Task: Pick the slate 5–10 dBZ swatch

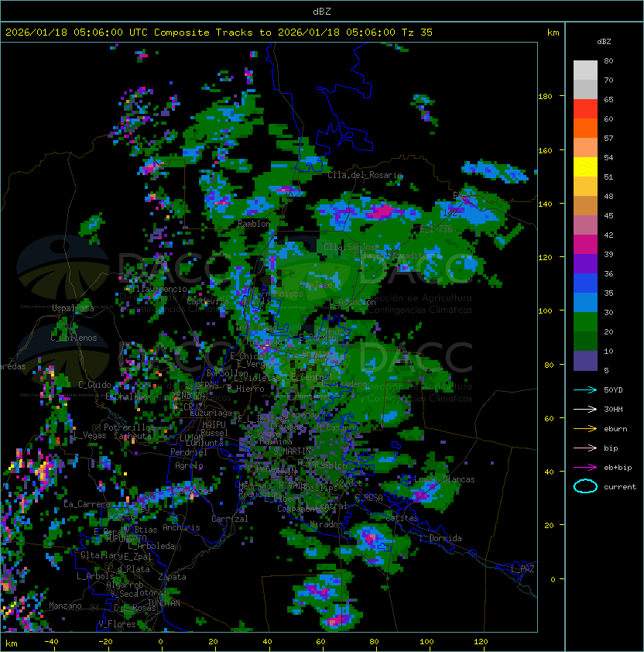Action: (x=585, y=361)
